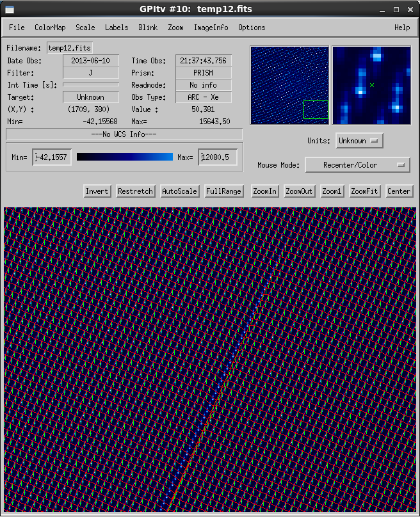The image size is (420, 517).
Task: Focus the Min value input field
Action: click(x=52, y=157)
